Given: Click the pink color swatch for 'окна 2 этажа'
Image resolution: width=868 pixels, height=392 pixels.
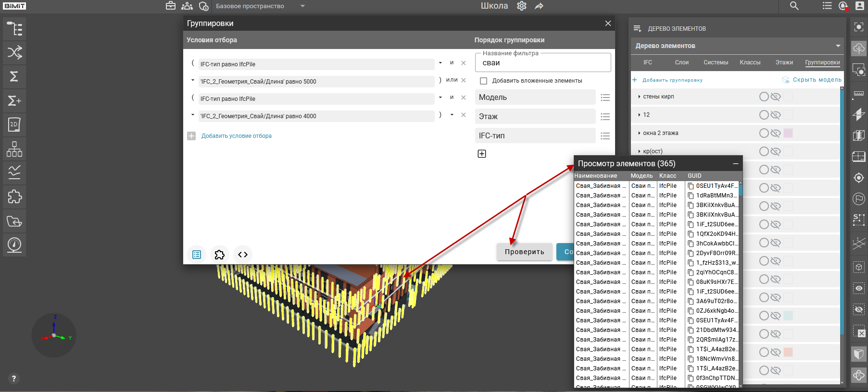Looking at the screenshot, I should tap(788, 133).
